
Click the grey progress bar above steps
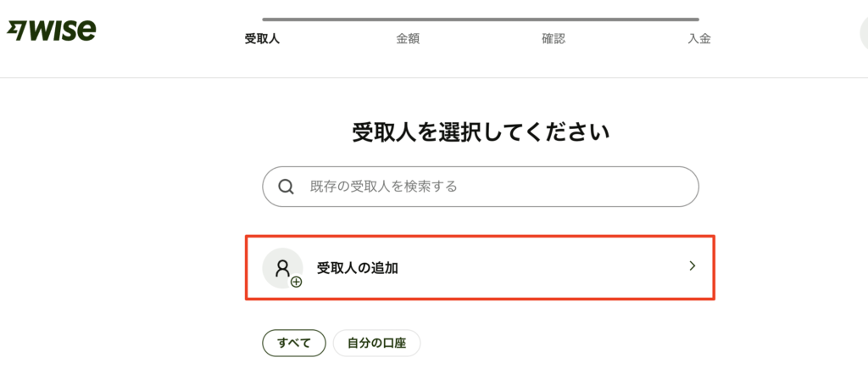(481, 20)
